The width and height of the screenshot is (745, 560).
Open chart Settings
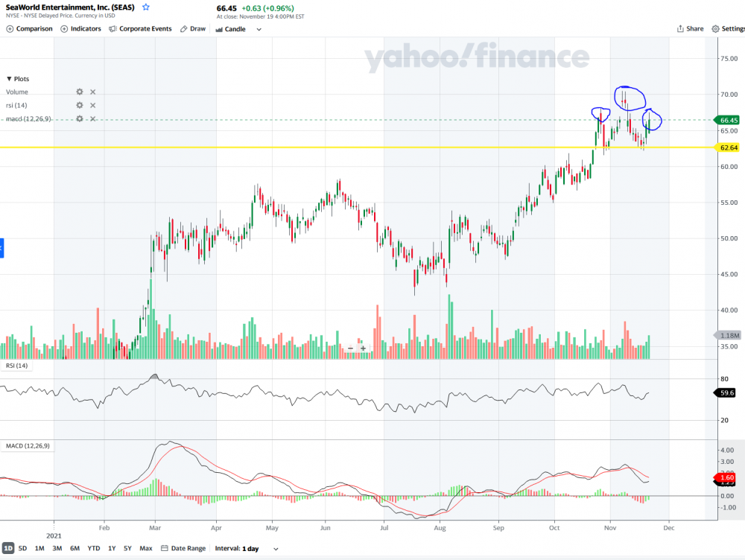728,29
